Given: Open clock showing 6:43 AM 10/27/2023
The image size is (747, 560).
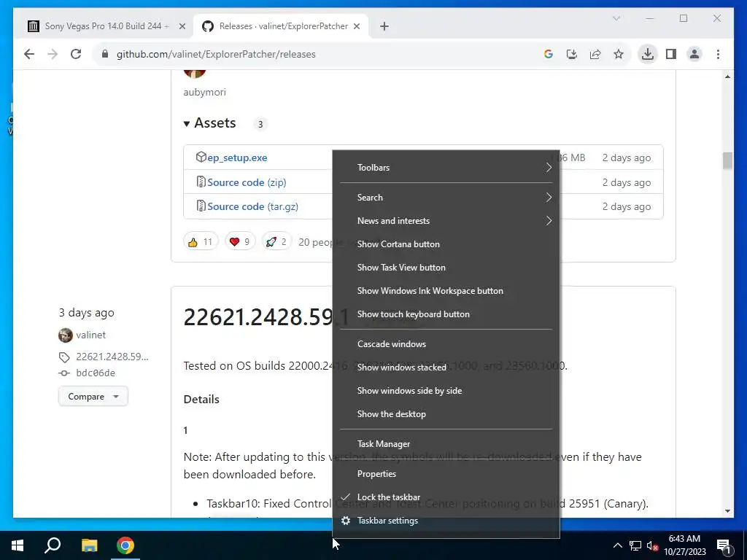Looking at the screenshot, I should (685, 545).
